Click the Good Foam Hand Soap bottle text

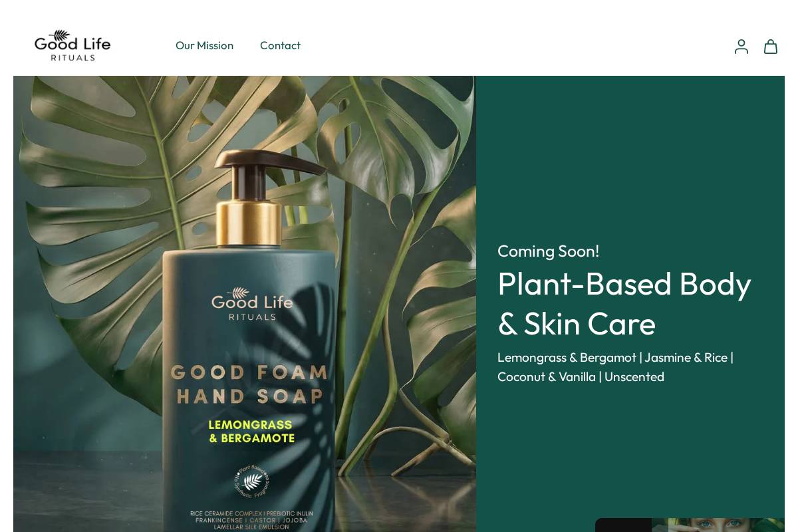[249, 384]
